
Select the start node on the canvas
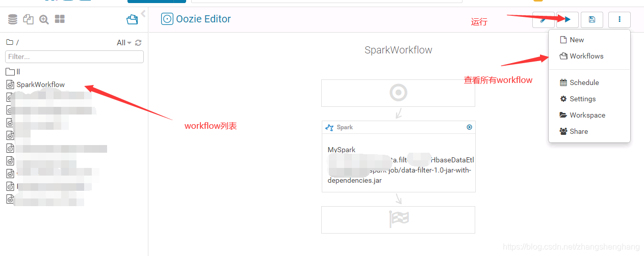coord(398,93)
